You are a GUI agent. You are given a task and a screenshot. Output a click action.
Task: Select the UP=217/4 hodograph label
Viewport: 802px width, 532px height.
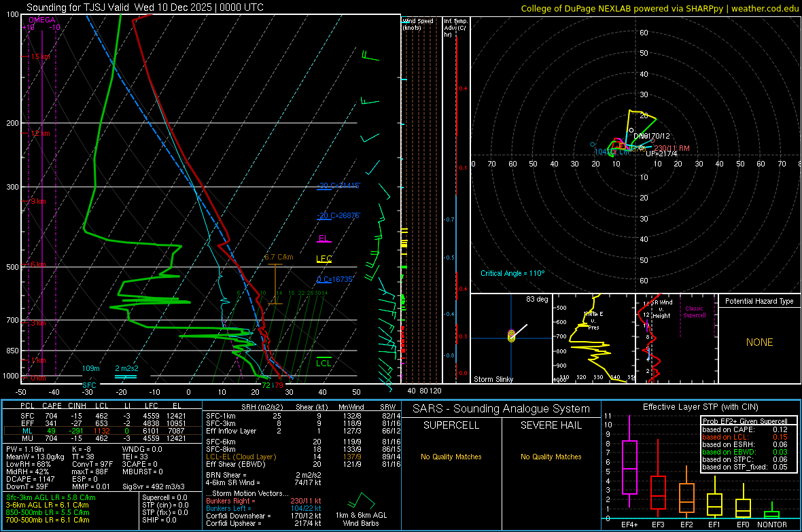pos(661,154)
